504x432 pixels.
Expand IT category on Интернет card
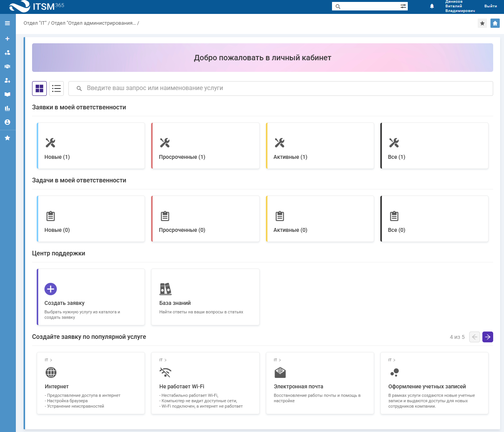pyautogui.click(x=48, y=360)
